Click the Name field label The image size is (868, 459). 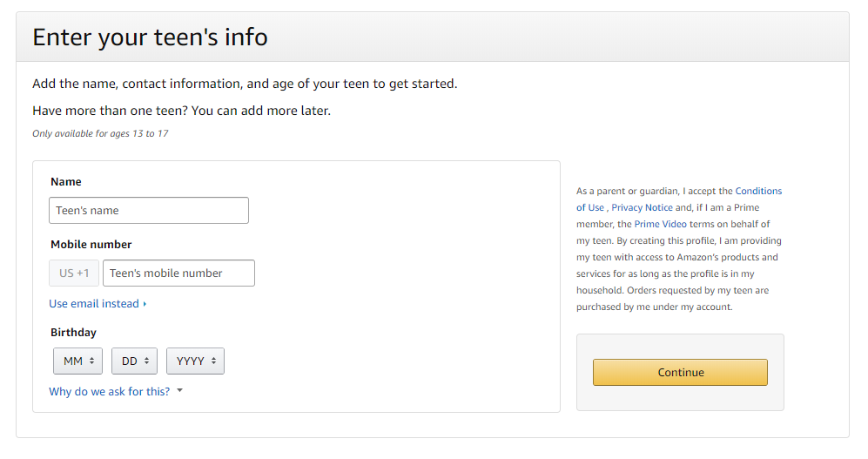(x=66, y=182)
